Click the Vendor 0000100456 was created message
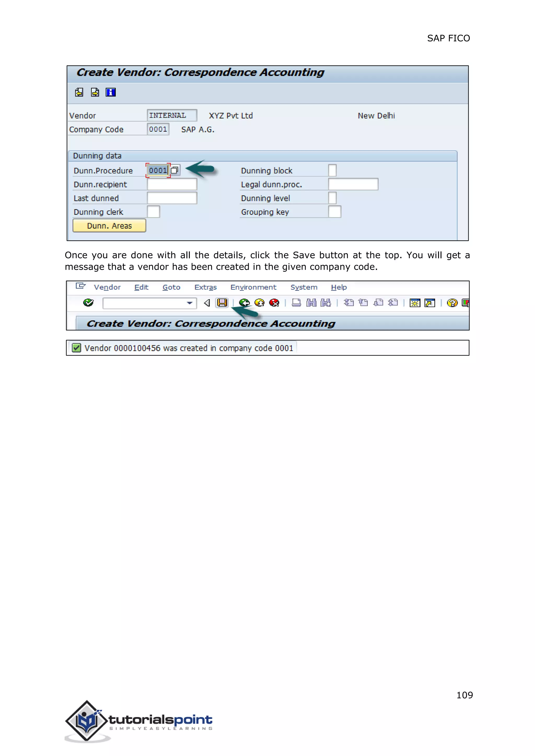 click(x=189, y=348)
